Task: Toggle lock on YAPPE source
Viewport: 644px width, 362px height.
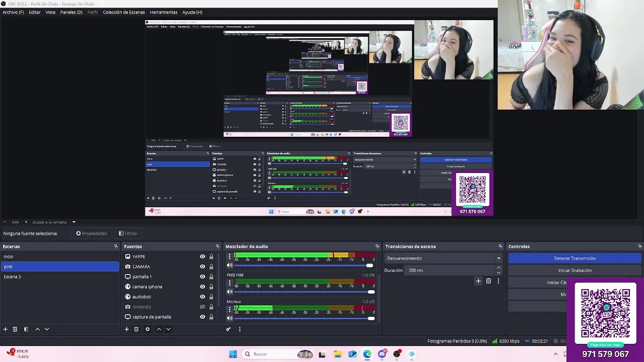Action: click(211, 256)
